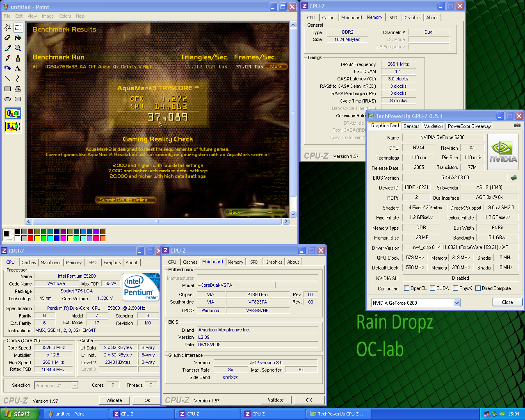Screen dimensions: 525x420
Task: Open Paint's View menu
Action: click(x=32, y=16)
